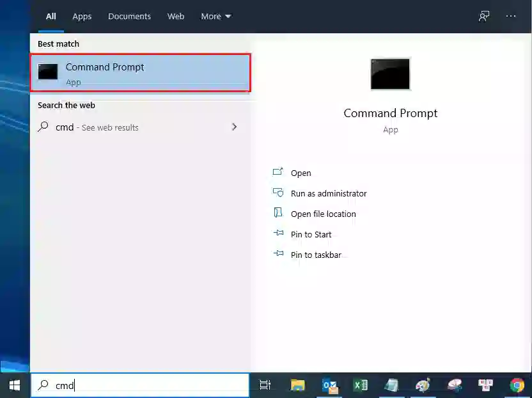The height and width of the screenshot is (398, 532).
Task: Open Google Chrome from the taskbar
Action: click(x=517, y=385)
